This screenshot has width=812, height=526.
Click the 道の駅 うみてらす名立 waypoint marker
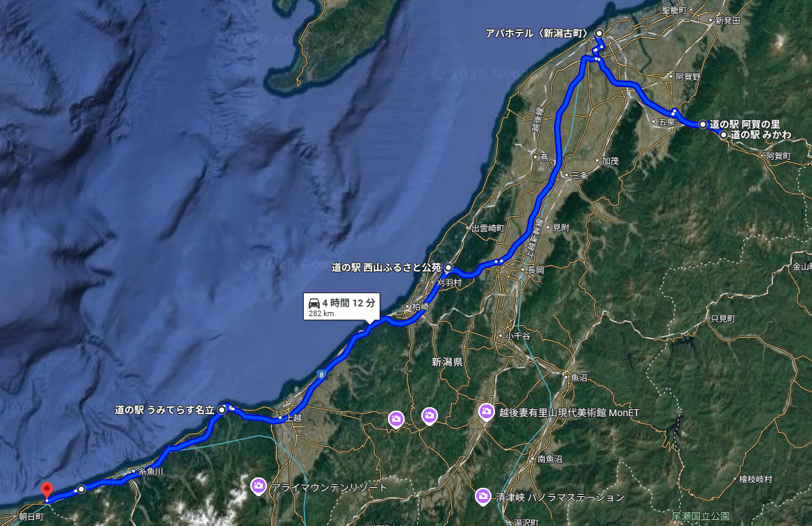coord(222,409)
